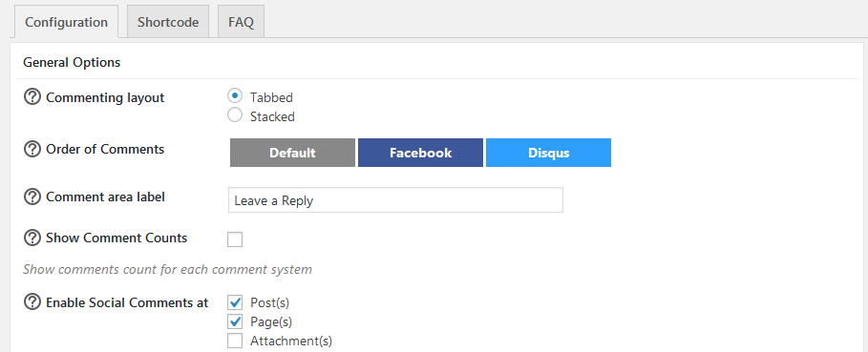Click the gray Default order button
868x352 pixels.
coord(292,153)
